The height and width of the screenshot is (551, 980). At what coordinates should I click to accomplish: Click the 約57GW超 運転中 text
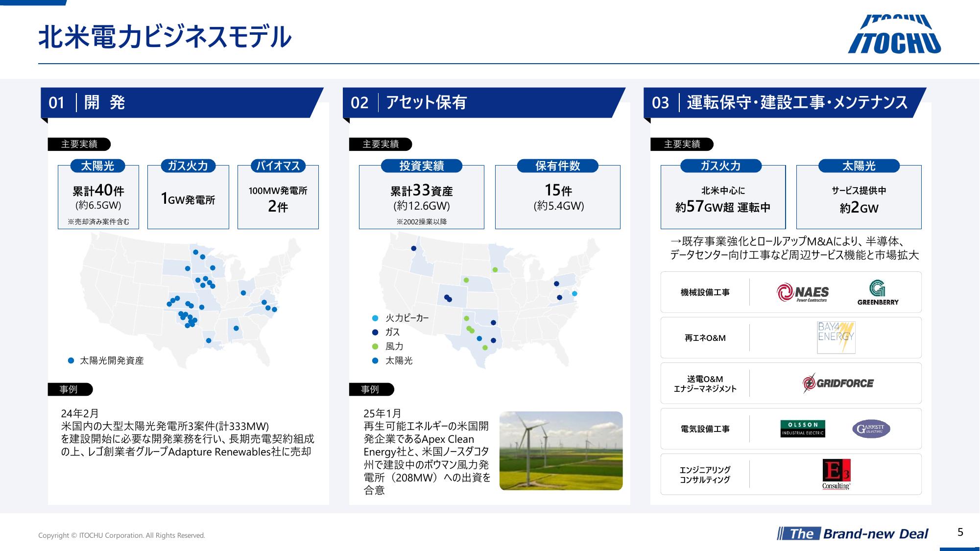click(x=723, y=207)
